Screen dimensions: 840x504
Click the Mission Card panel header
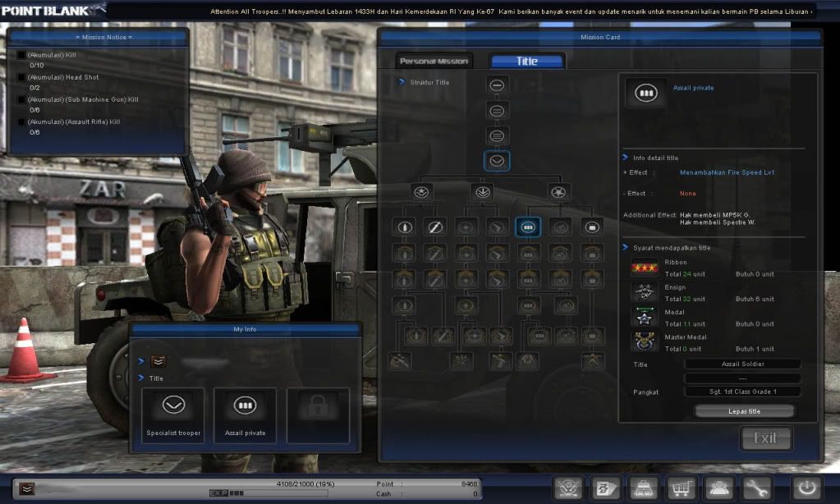tap(600, 37)
